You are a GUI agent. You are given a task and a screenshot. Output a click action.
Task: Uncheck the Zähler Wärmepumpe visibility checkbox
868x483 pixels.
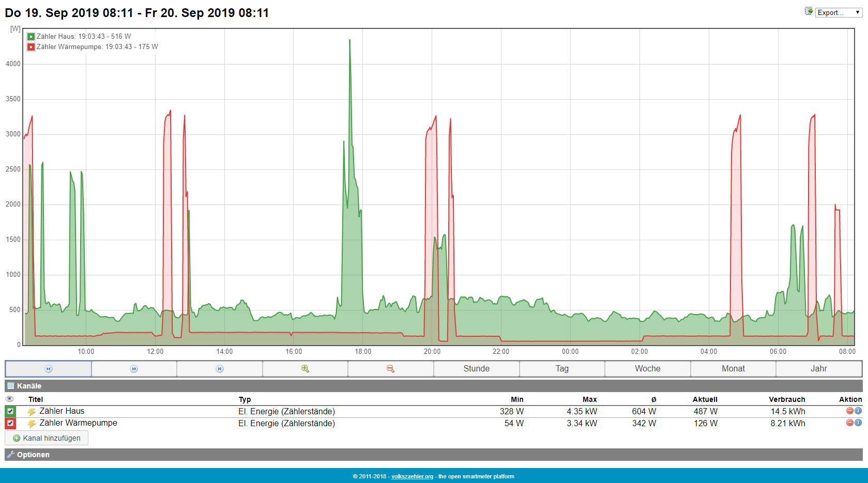point(10,424)
